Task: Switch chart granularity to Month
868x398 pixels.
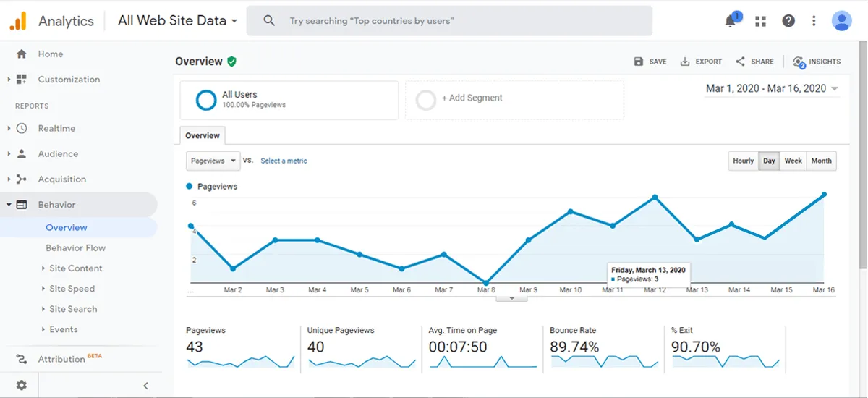Action: click(x=821, y=161)
